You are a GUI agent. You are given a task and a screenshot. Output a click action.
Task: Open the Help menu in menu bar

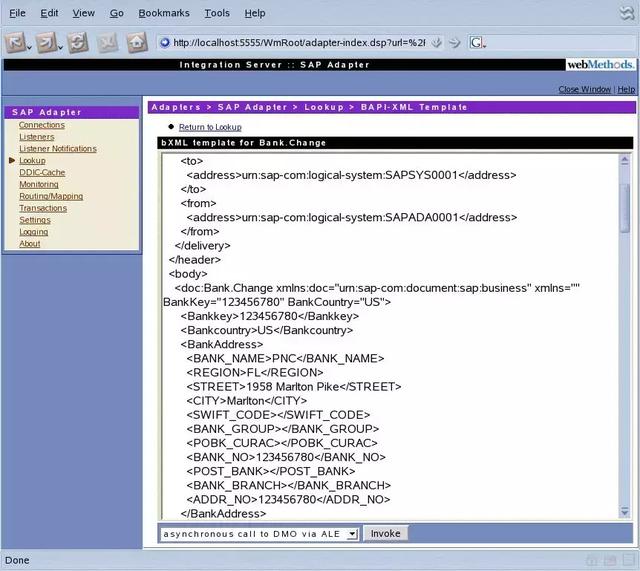coord(255,13)
